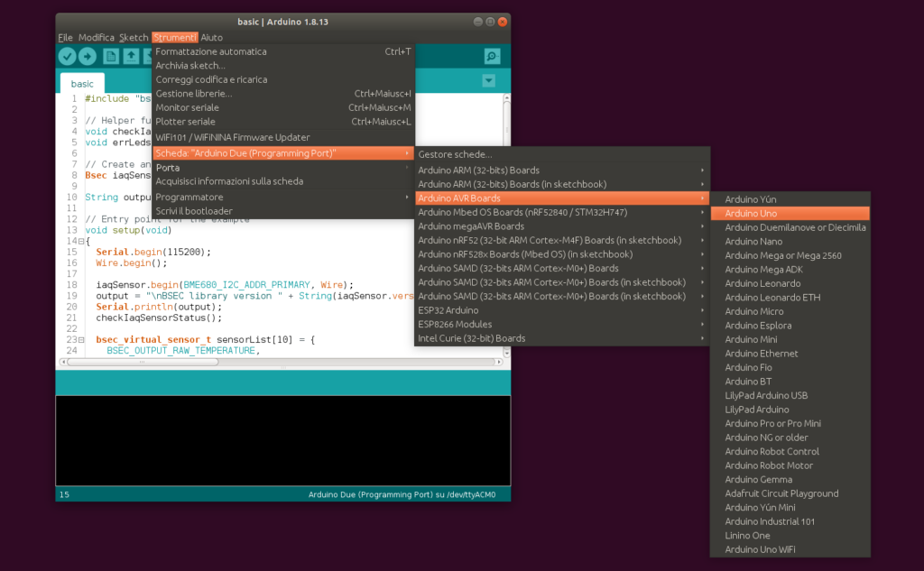Open WiFi101 / WiFiNINA Firmware Updater
Screen dimensions: 924x571
pos(282,137)
